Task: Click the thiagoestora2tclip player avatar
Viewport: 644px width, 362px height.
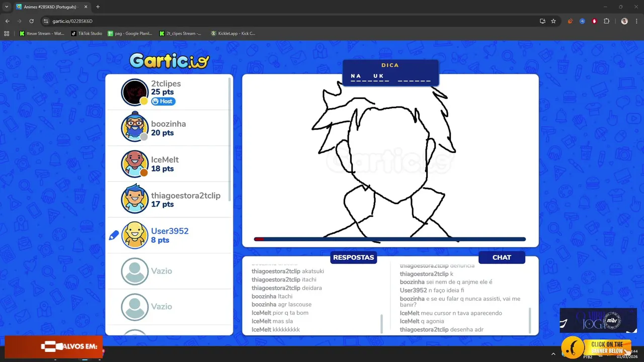Action: click(135, 199)
